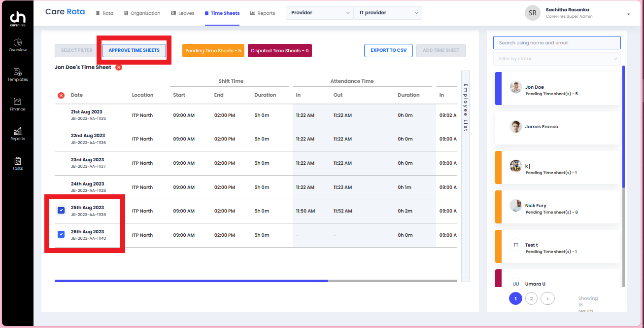This screenshot has height=328, width=644.
Task: Uncheck the 25th Aug 2023 timesheet row
Action: coord(61,210)
